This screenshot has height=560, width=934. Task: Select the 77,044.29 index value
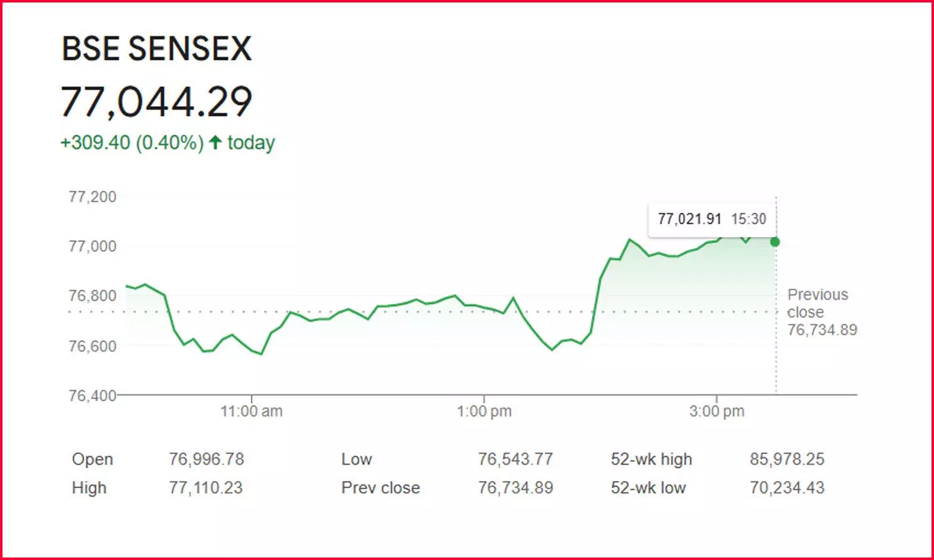pyautogui.click(x=156, y=102)
